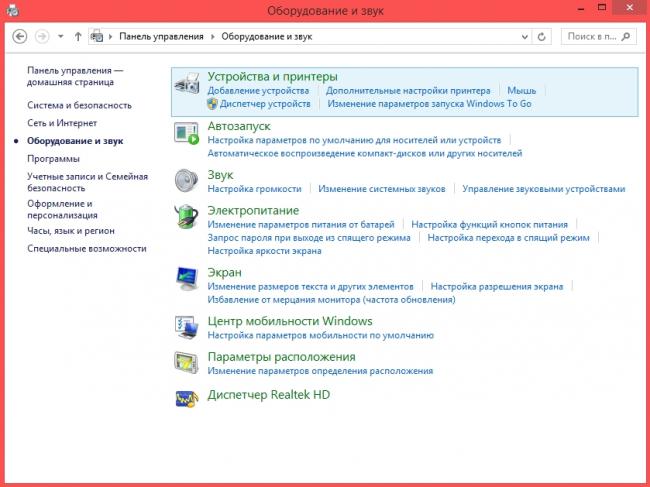Screen dimensions: 650x487
Task: Open Специальные возможности in sidebar
Action: click(x=87, y=249)
